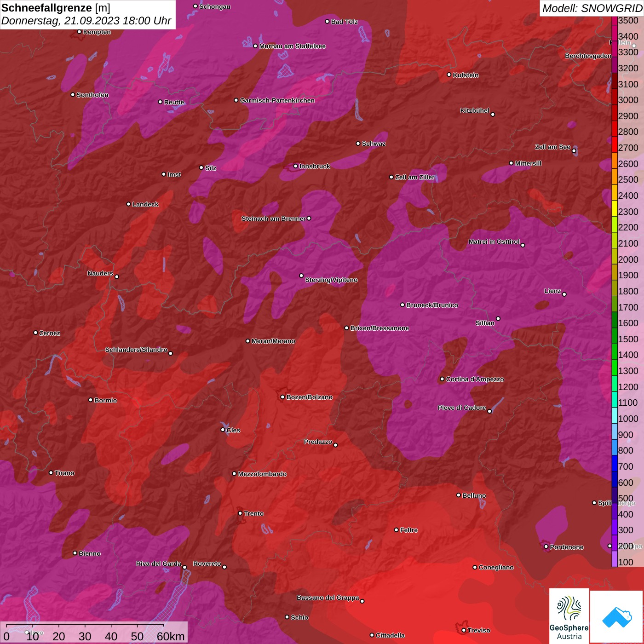Screen dimensions: 644x644
Task: Click the Trento city marker dot
Action: point(240,513)
